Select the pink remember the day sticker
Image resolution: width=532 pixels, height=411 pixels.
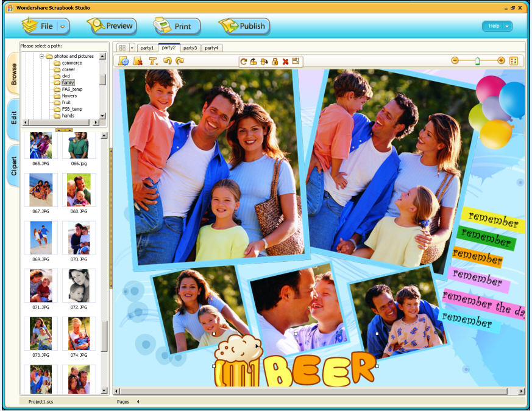483,304
